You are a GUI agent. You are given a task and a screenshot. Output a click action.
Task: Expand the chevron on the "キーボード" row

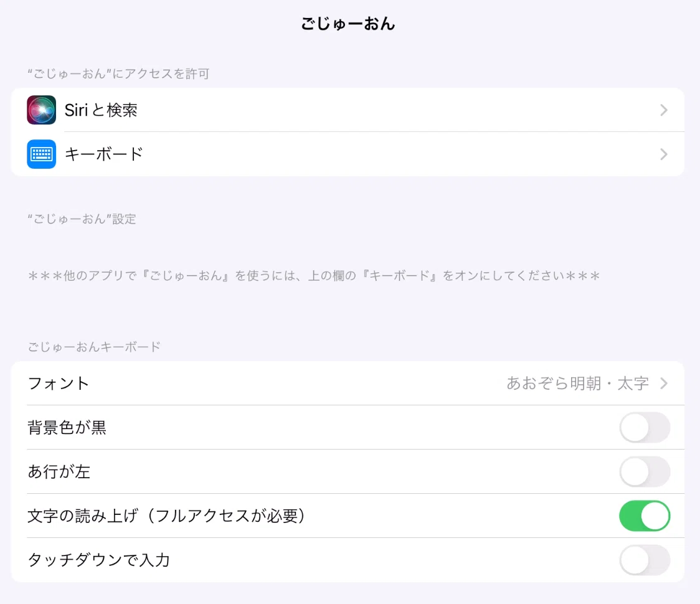point(663,154)
